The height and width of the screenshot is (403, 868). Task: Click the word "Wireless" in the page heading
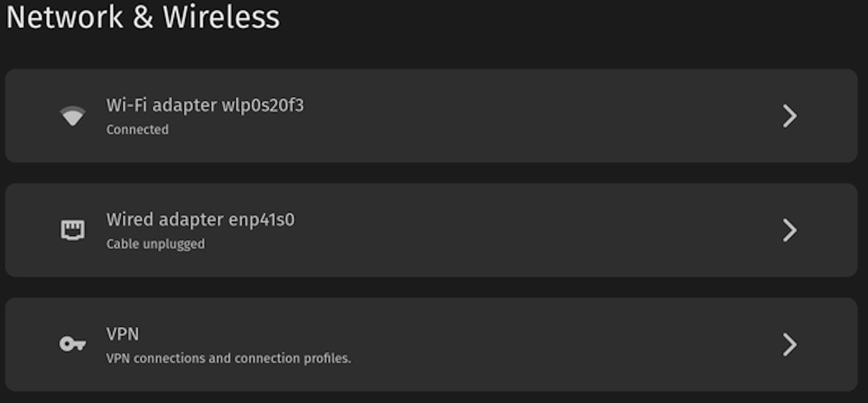click(221, 17)
